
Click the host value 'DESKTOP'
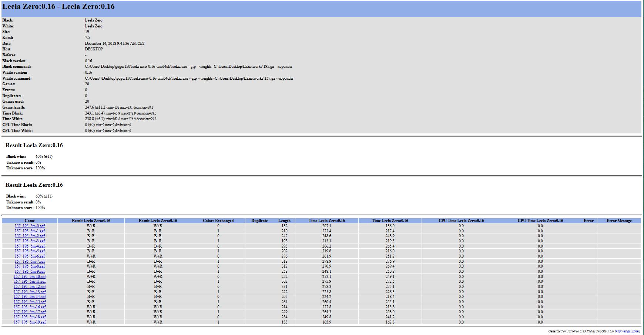(94, 49)
